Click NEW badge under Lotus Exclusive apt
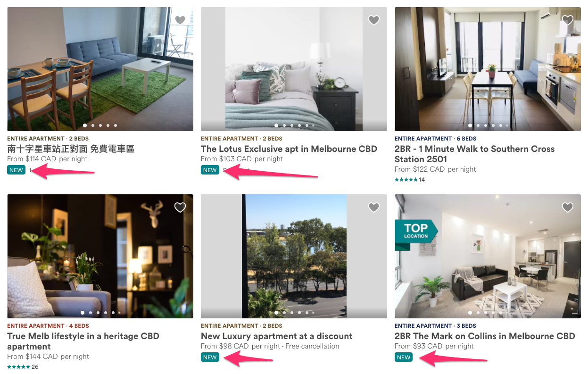Screen dimensions: 588x374 [210, 170]
